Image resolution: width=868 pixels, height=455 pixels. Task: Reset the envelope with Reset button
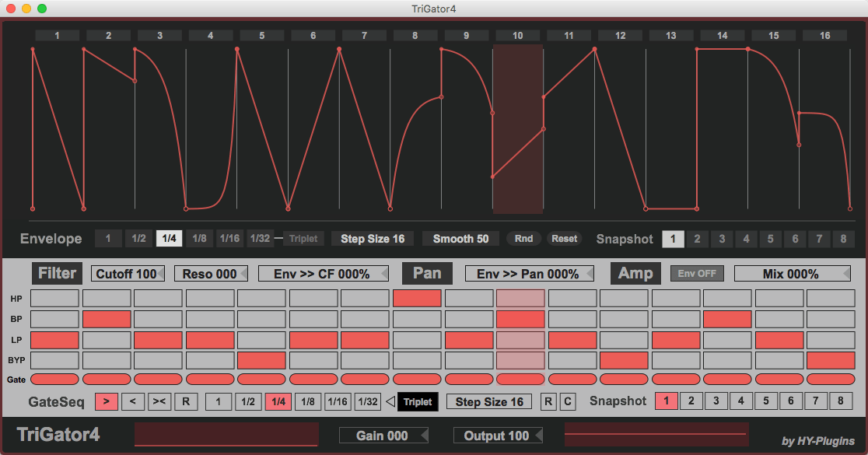564,239
